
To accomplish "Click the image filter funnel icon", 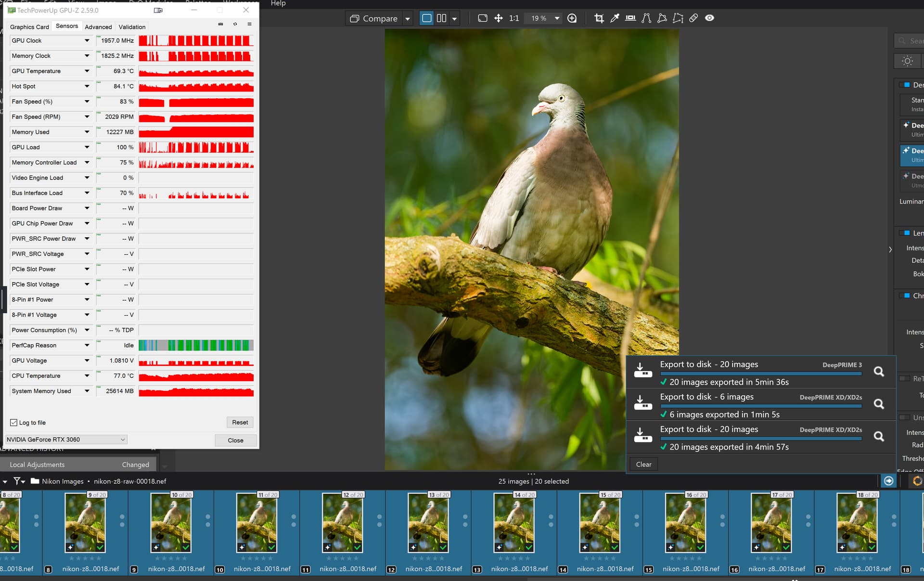I will point(17,481).
